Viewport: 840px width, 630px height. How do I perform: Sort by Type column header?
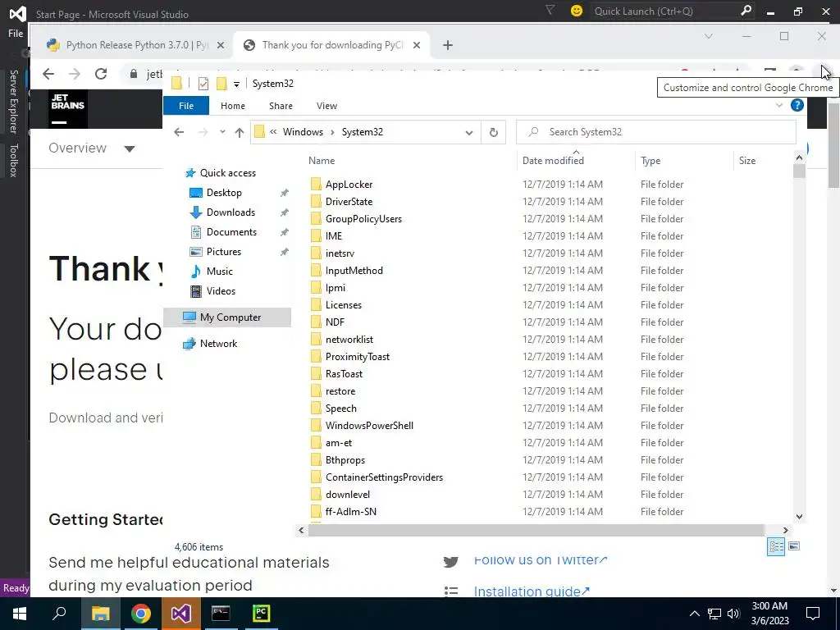(x=651, y=160)
